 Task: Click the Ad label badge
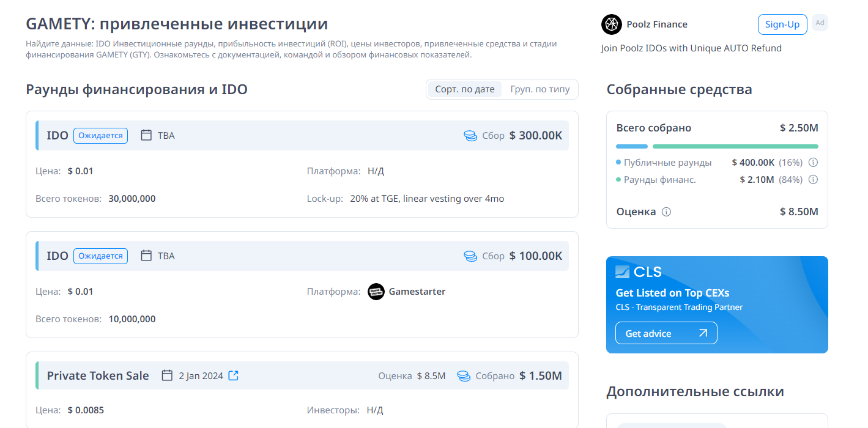tap(820, 23)
